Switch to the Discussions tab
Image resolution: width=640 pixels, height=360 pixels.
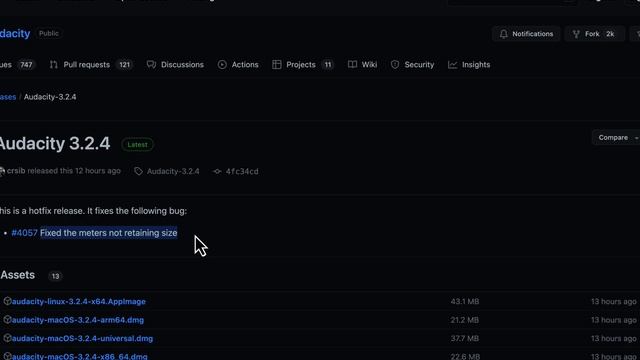[175, 64]
